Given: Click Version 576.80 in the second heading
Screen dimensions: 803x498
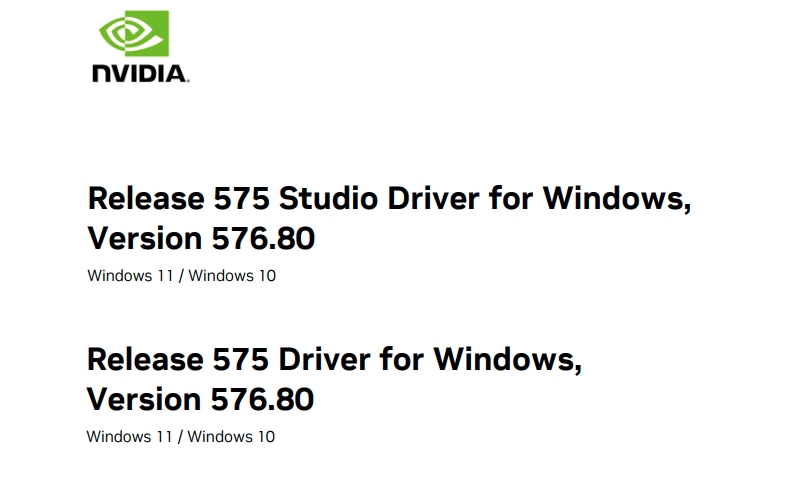Looking at the screenshot, I should coord(200,400).
